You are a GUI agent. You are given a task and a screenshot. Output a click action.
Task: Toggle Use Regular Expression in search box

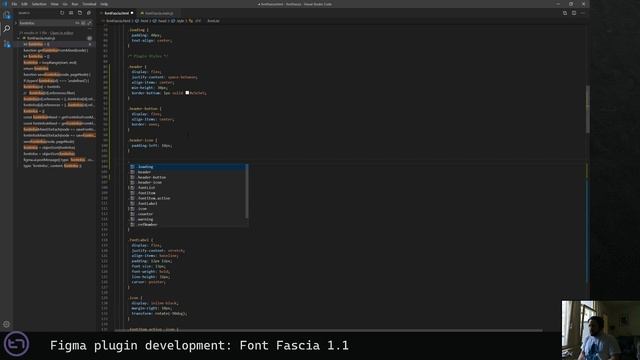[89, 23]
